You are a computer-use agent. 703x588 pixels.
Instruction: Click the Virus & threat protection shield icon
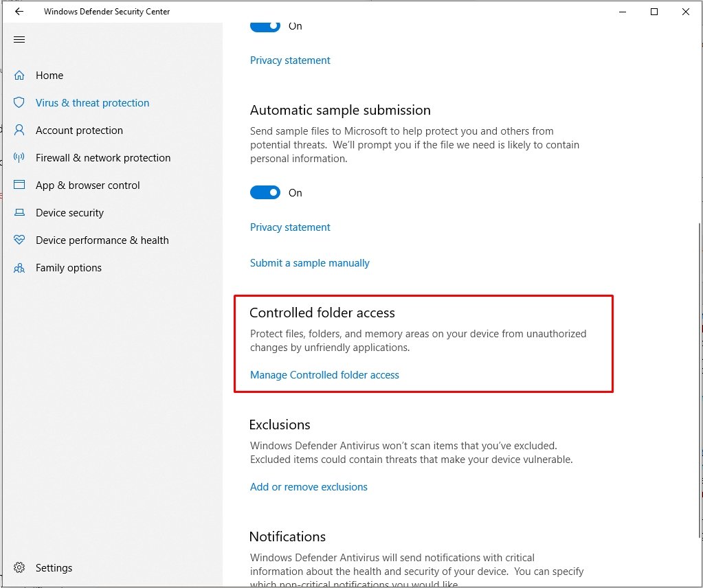point(19,103)
